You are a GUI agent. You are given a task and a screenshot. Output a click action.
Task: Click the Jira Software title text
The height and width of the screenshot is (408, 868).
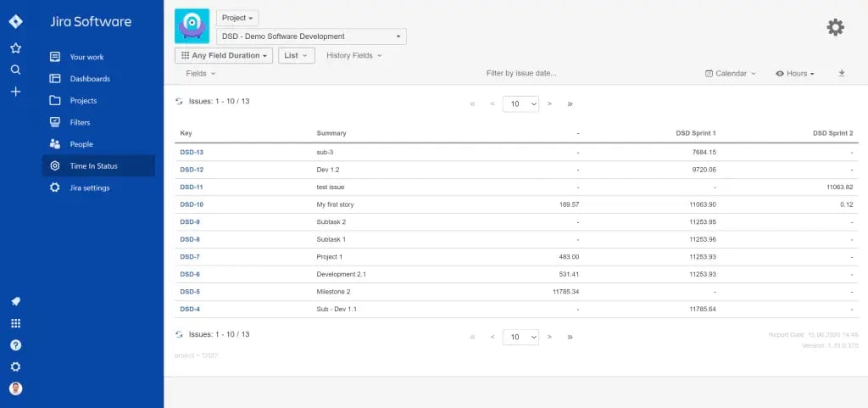pyautogui.click(x=91, y=21)
